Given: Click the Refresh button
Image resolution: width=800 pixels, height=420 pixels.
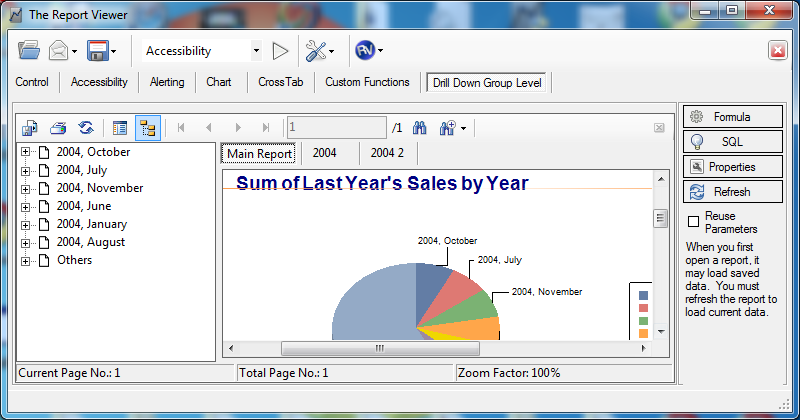Looking at the screenshot, I should [733, 191].
